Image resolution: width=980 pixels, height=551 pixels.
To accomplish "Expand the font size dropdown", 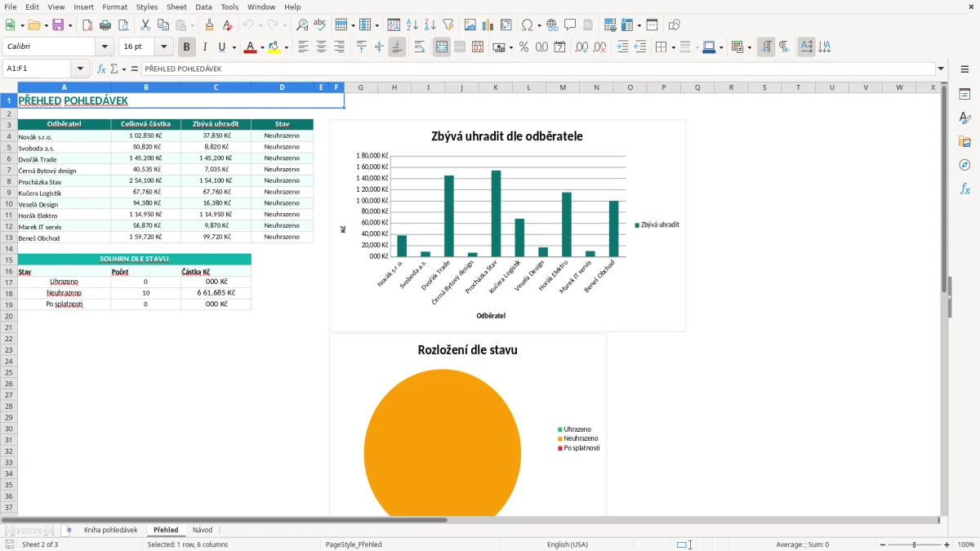I will (164, 47).
